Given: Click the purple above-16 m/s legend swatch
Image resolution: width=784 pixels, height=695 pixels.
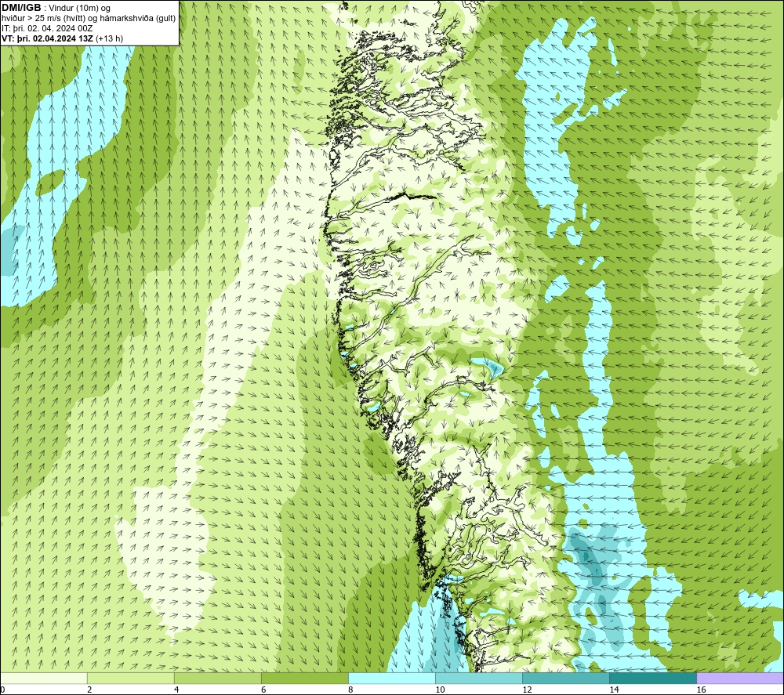Looking at the screenshot, I should 740,679.
